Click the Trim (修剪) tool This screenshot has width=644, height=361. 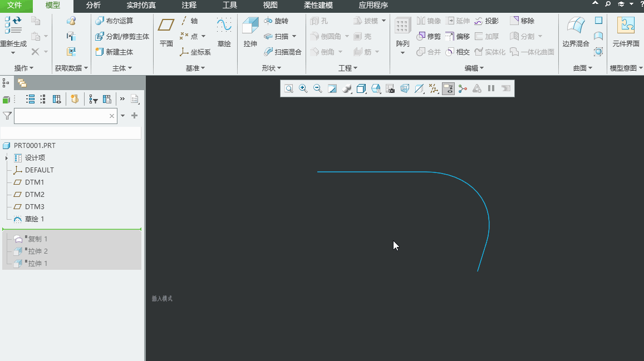coord(429,37)
